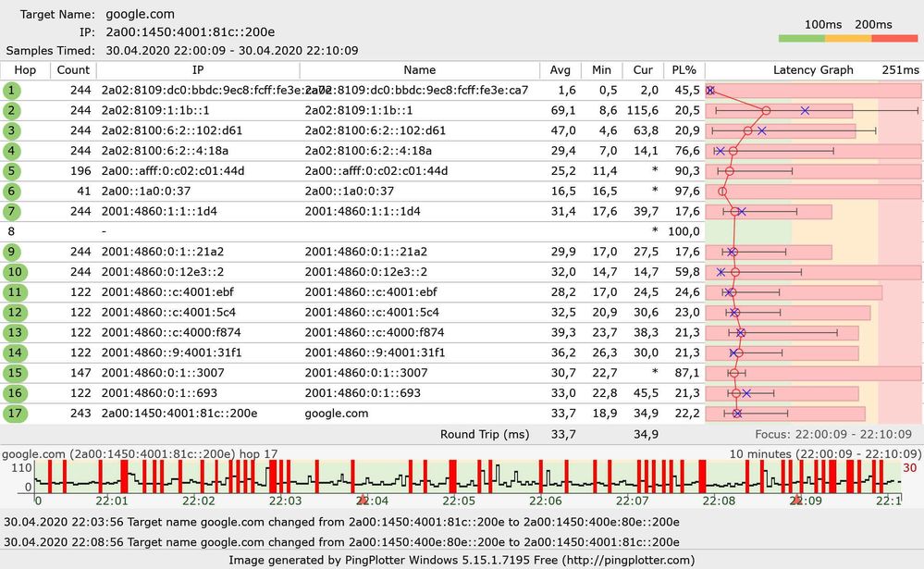924x569 pixels.
Task: Click the Latency Graph column header
Action: (x=813, y=70)
